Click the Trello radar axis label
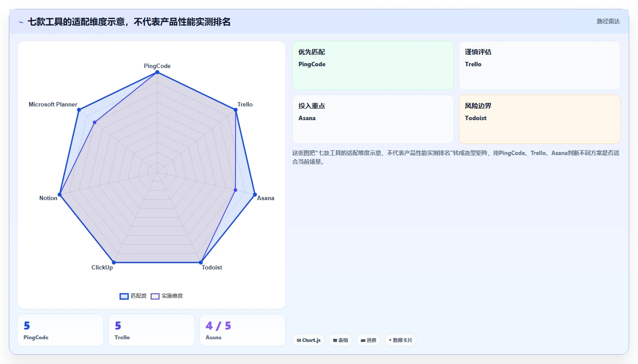 (245, 105)
